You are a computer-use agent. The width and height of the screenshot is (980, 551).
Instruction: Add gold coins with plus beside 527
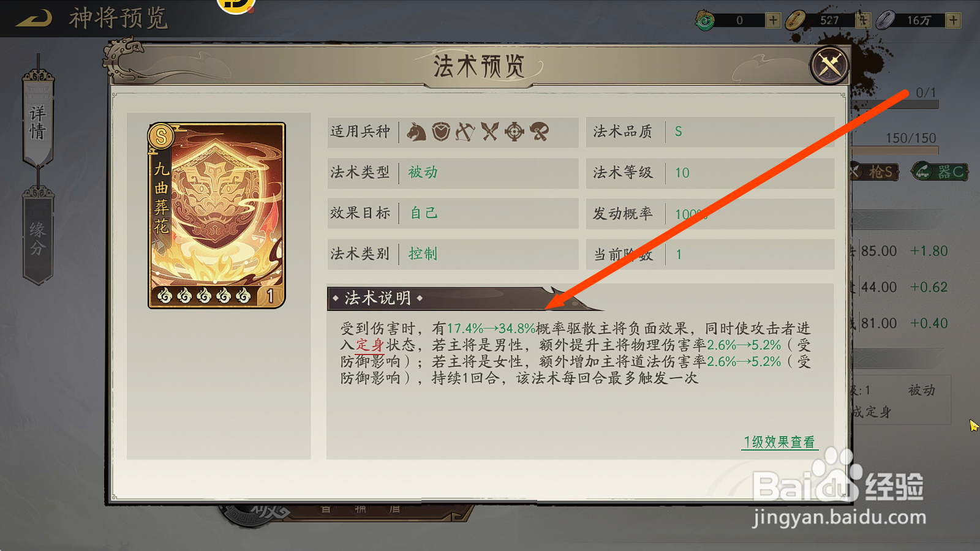pyautogui.click(x=863, y=20)
